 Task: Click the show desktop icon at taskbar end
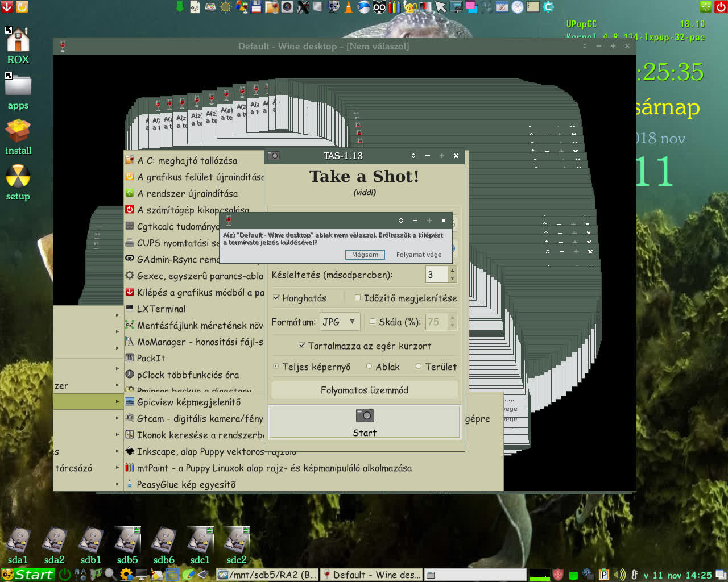point(721,575)
